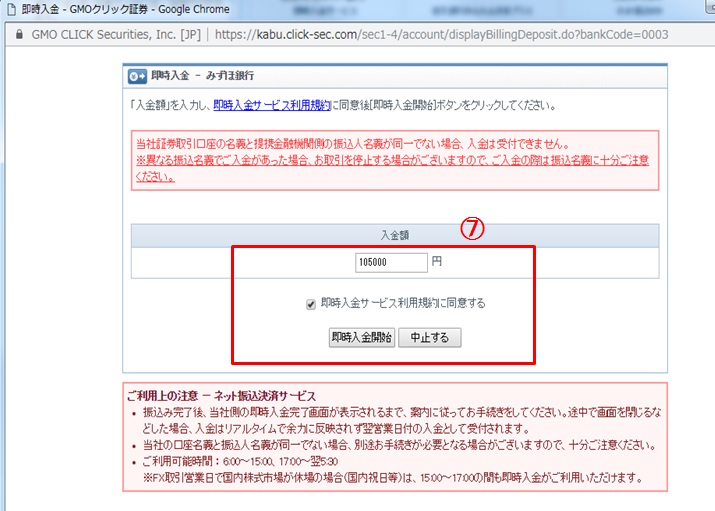The height and width of the screenshot is (511, 715).
Task: Click the GMO CLICK Securities, Inc. [JP] certificate label
Action: [x=116, y=35]
